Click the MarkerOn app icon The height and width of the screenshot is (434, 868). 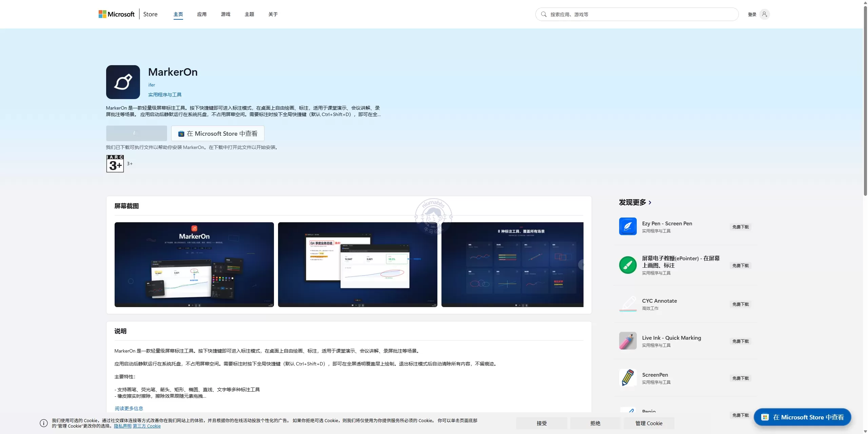123,82
